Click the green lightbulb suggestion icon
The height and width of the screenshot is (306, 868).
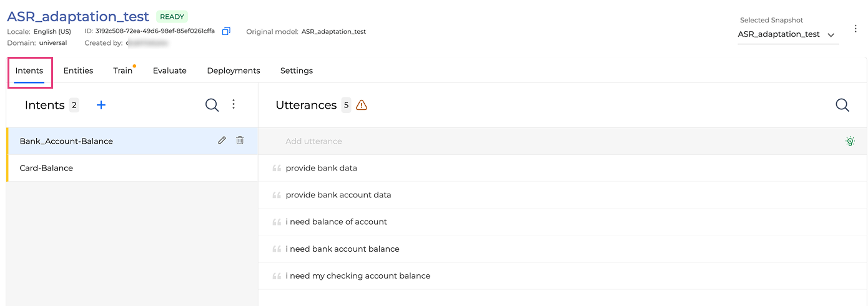850,141
